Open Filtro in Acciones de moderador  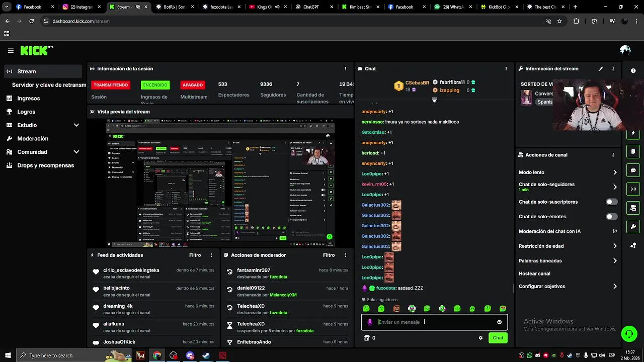pyautogui.click(x=329, y=255)
